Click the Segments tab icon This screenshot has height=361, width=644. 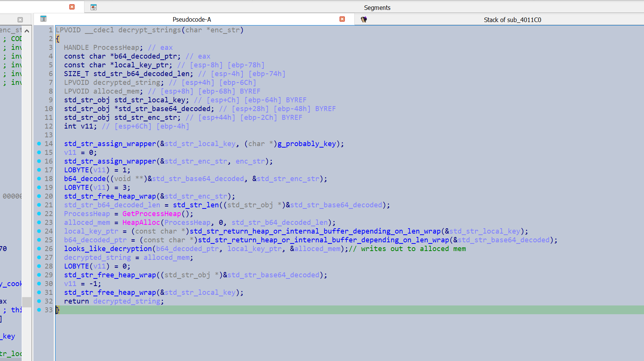click(94, 7)
